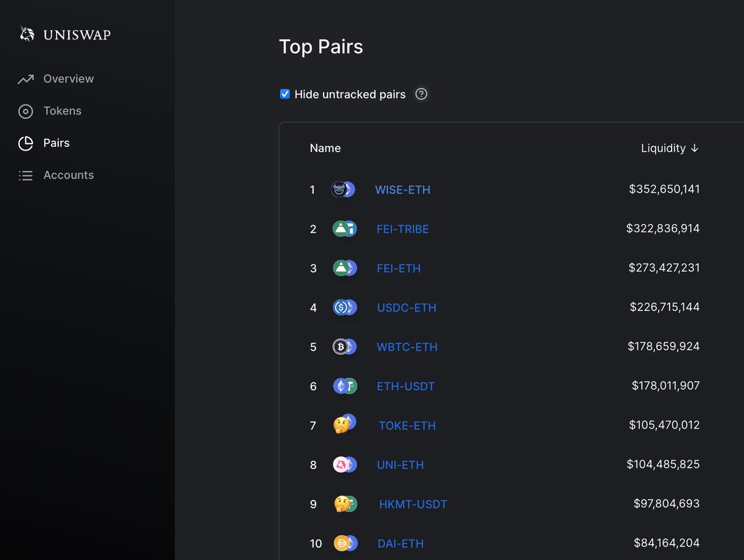Click the liquidity value $322,836,914
The image size is (744, 560).
[663, 229]
